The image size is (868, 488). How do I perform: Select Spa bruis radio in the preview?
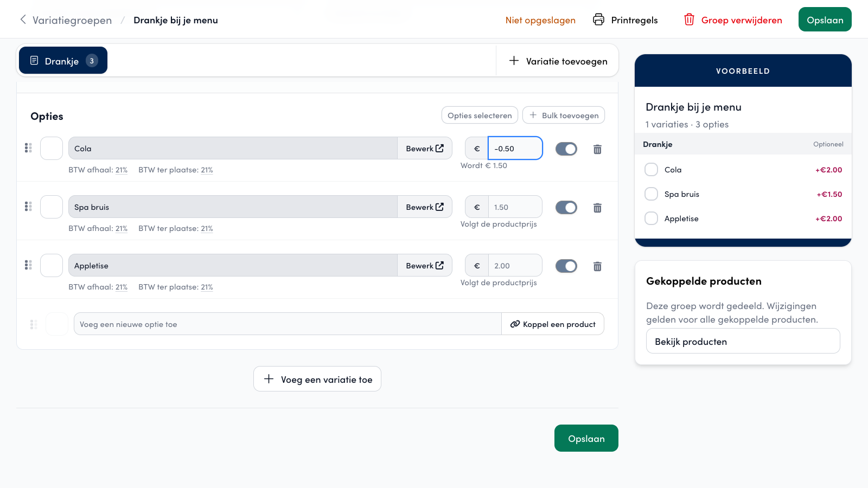coord(651,194)
